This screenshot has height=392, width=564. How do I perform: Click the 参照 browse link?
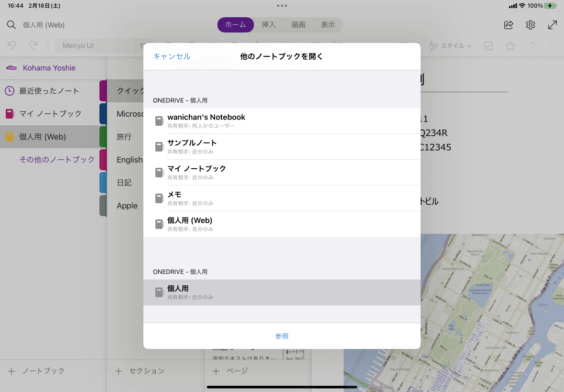[x=282, y=336]
